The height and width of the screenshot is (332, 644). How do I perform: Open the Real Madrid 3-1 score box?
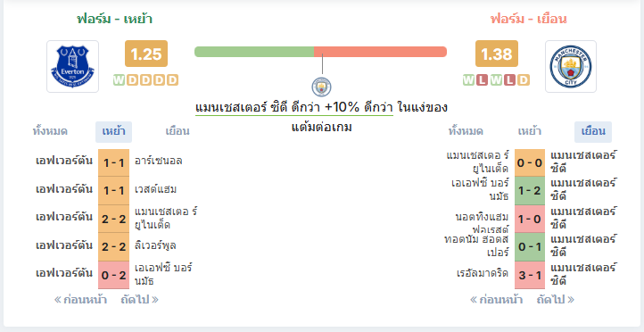pos(530,275)
